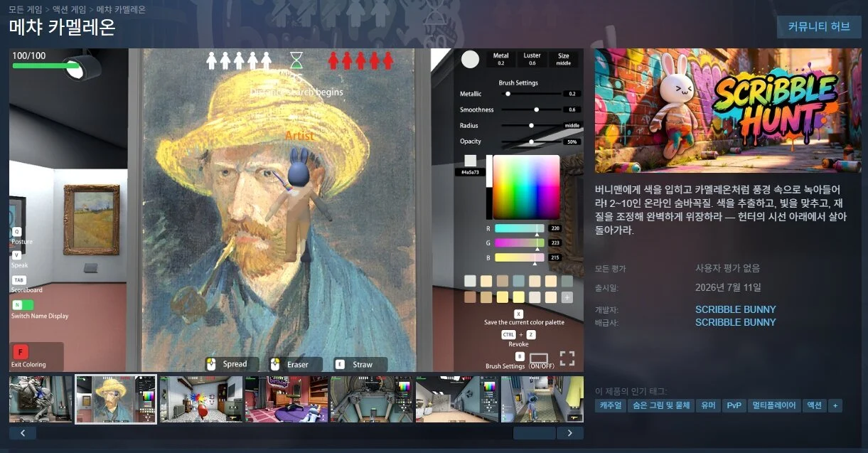Open the horse statue thumbnail

[41, 399]
